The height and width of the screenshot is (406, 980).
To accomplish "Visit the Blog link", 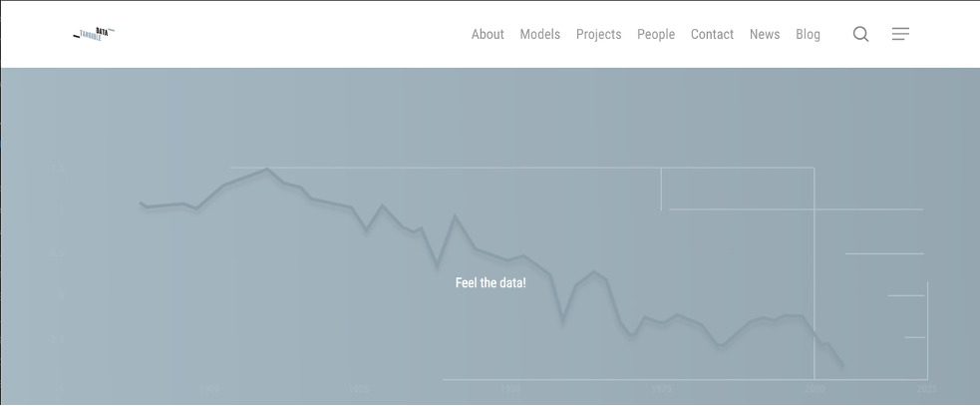I will tap(808, 34).
